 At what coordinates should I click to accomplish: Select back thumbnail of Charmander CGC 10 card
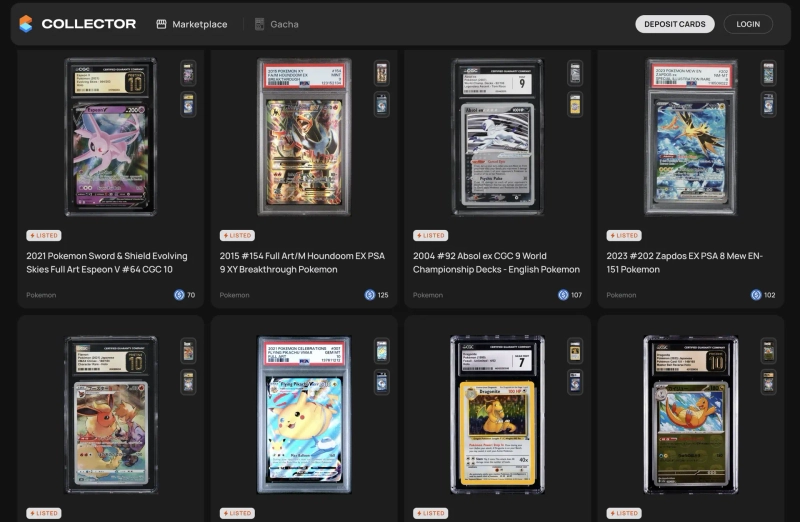pos(768,382)
